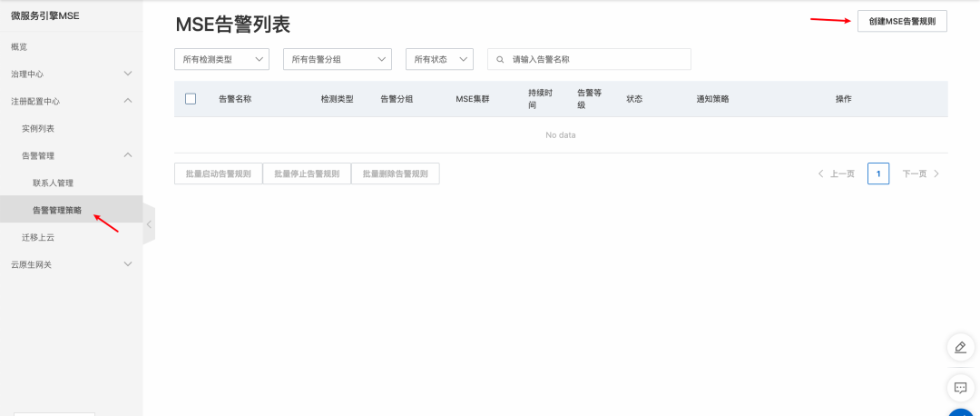Click the 告警等级 column header
This screenshot has height=416, width=980.
tap(590, 99)
